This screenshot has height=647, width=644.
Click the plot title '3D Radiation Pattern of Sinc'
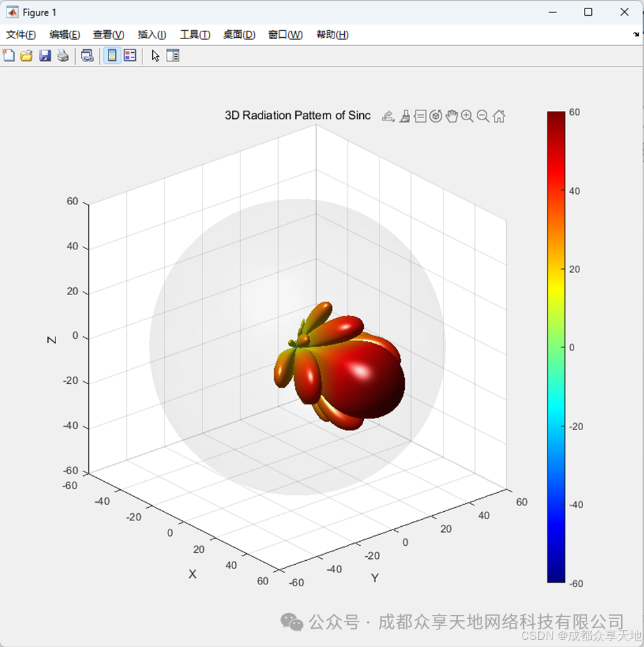click(297, 115)
